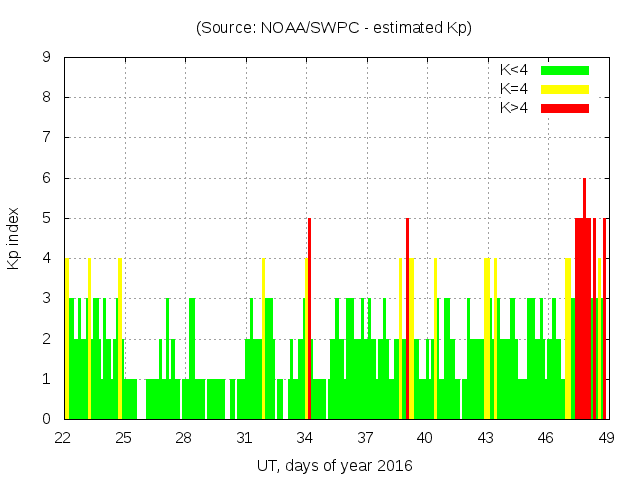Screen dimensions: 640x480
Task: Click the chart title mentioning NOAA/SWPC
Action: click(x=334, y=28)
